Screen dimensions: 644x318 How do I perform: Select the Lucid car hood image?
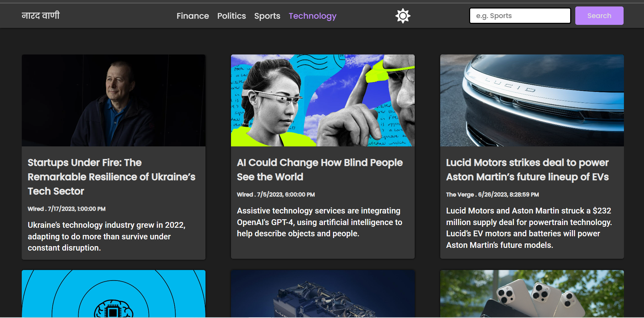point(532,100)
